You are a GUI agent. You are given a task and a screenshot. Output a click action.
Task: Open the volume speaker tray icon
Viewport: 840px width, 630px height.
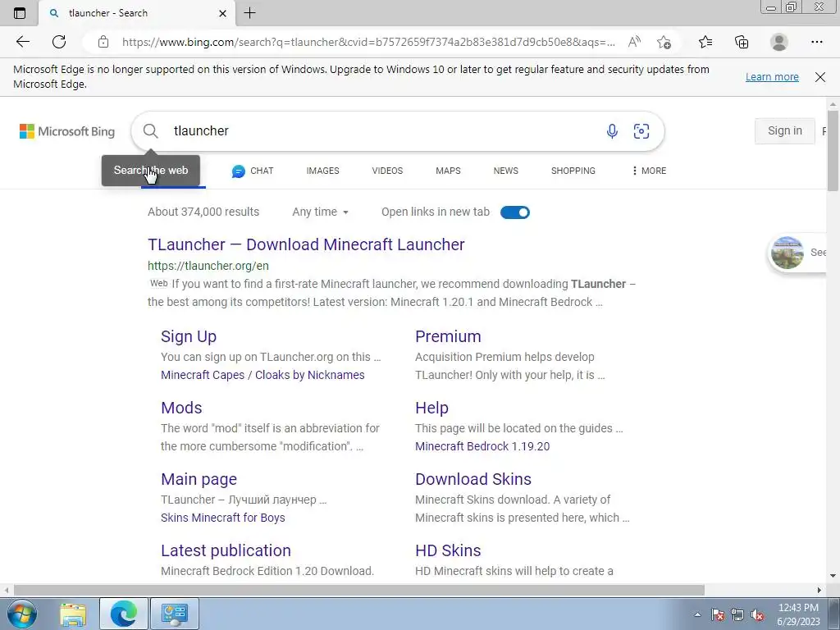pyautogui.click(x=757, y=614)
